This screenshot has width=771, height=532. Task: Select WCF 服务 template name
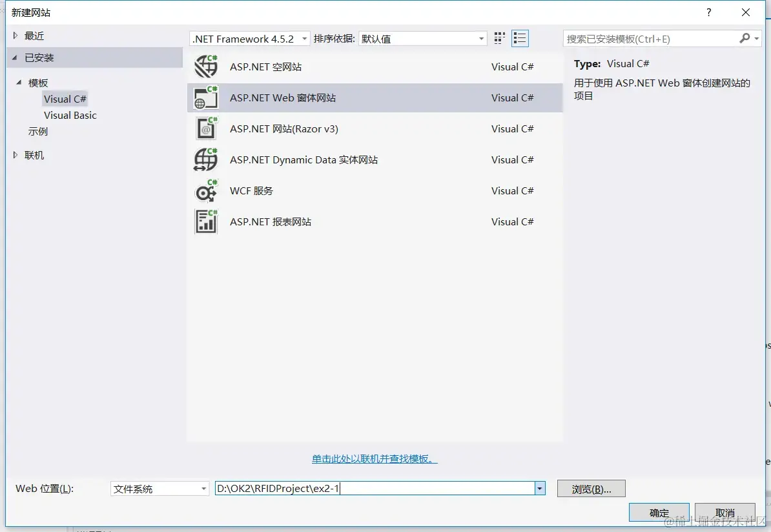pos(251,190)
